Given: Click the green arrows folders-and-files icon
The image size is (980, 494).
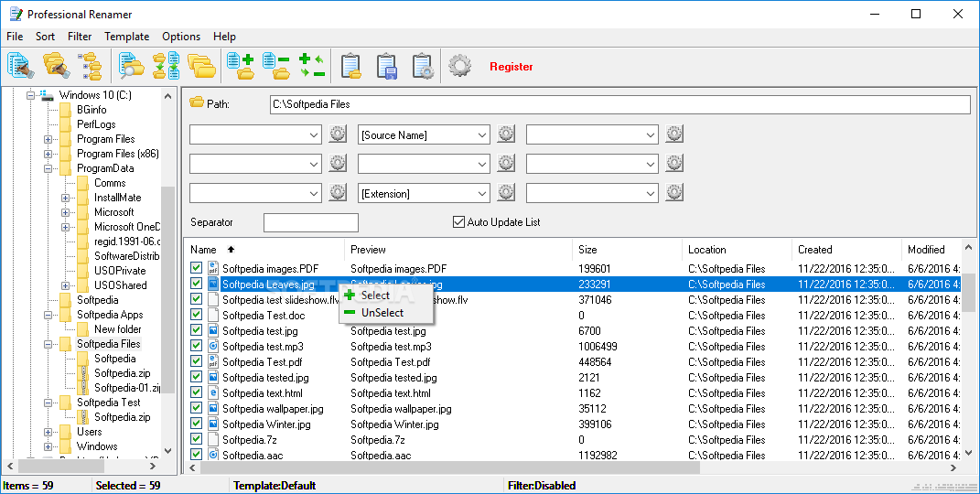Looking at the screenshot, I should point(167,66).
